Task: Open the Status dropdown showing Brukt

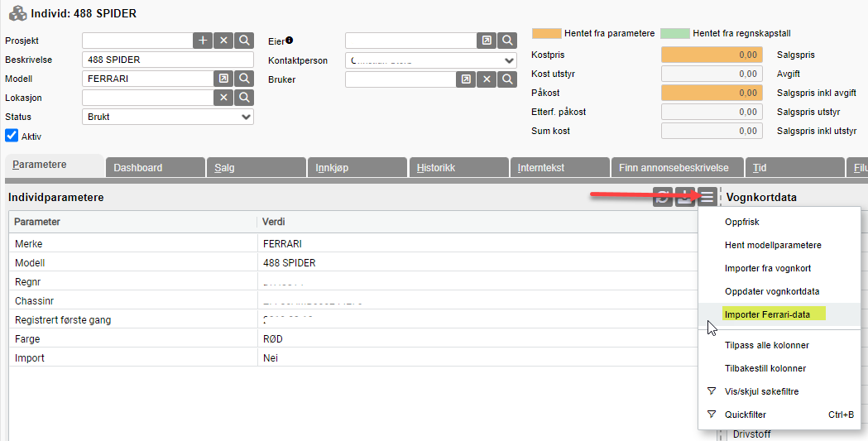Action: [x=168, y=117]
